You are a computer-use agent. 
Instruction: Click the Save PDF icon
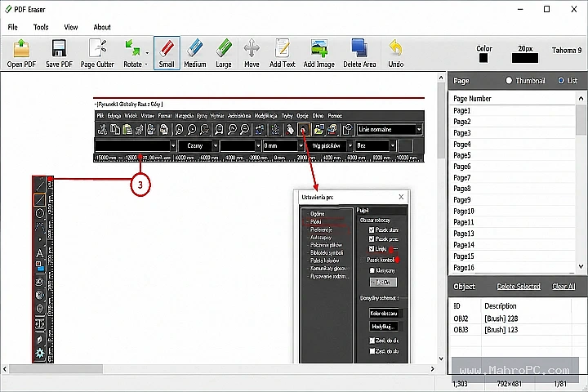click(59, 53)
